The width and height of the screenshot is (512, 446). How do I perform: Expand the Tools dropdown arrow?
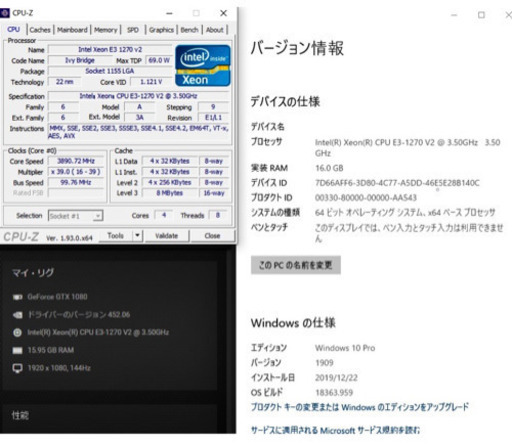[x=137, y=236]
